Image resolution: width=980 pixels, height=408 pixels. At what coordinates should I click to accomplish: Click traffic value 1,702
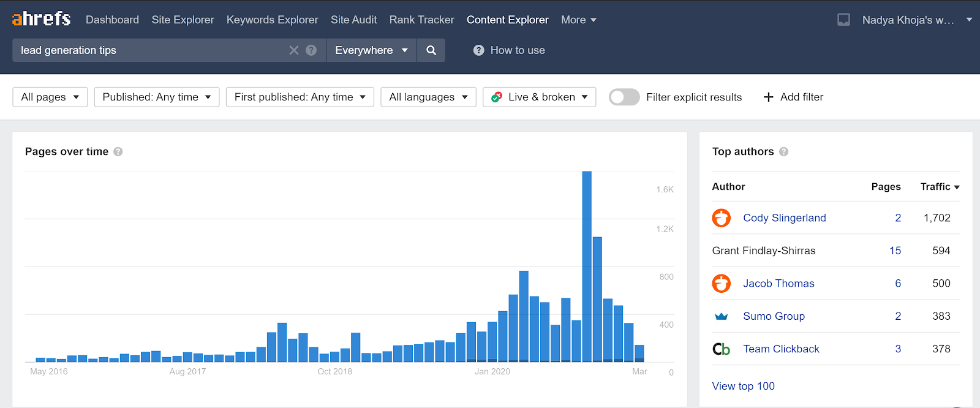point(937,217)
